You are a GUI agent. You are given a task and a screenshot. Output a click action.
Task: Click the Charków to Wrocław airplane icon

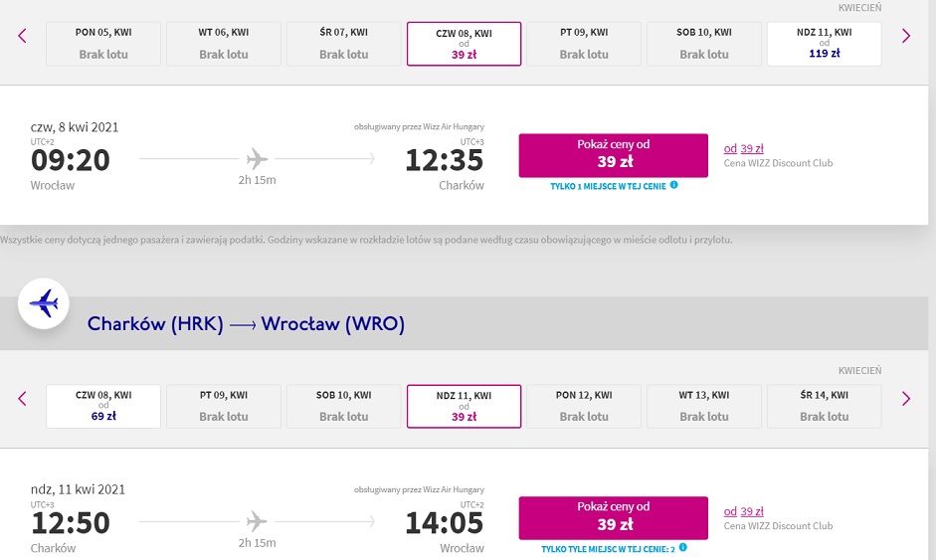coord(44,303)
